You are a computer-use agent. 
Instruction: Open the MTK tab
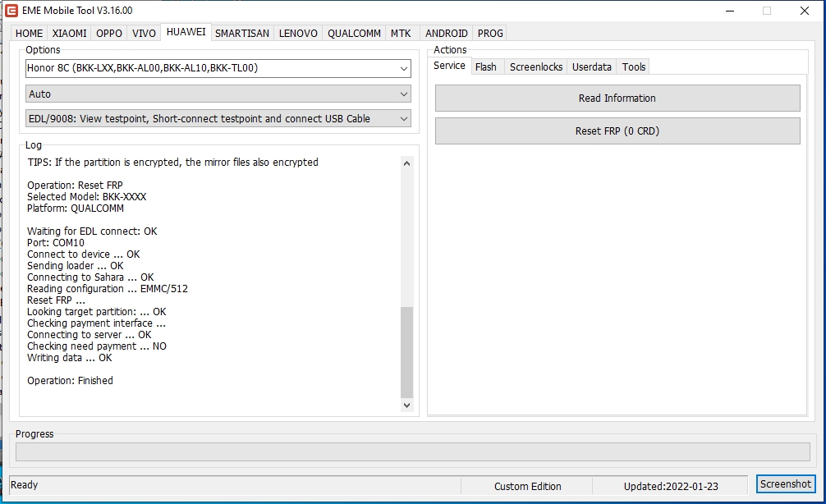coord(401,34)
